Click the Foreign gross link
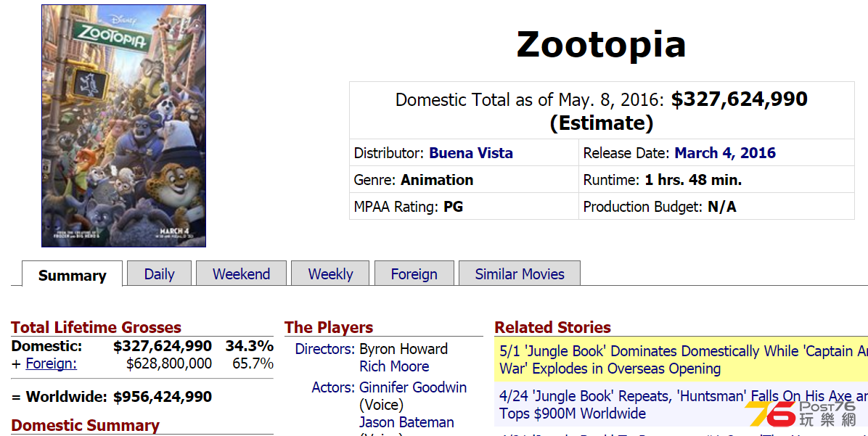The width and height of the screenshot is (868, 436). (x=51, y=363)
